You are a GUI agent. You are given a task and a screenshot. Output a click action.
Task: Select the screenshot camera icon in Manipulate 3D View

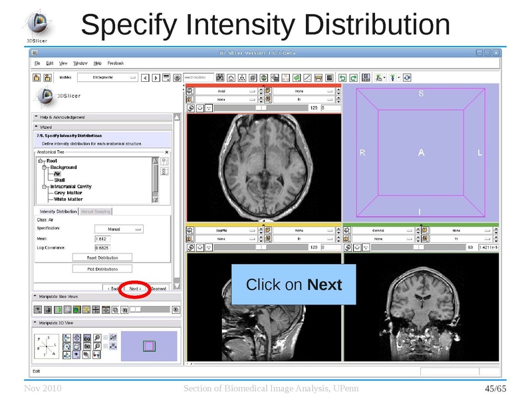pos(86,338)
